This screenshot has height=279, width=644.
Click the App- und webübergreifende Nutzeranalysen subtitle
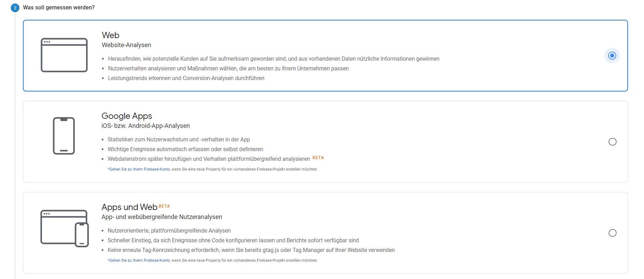162,217
